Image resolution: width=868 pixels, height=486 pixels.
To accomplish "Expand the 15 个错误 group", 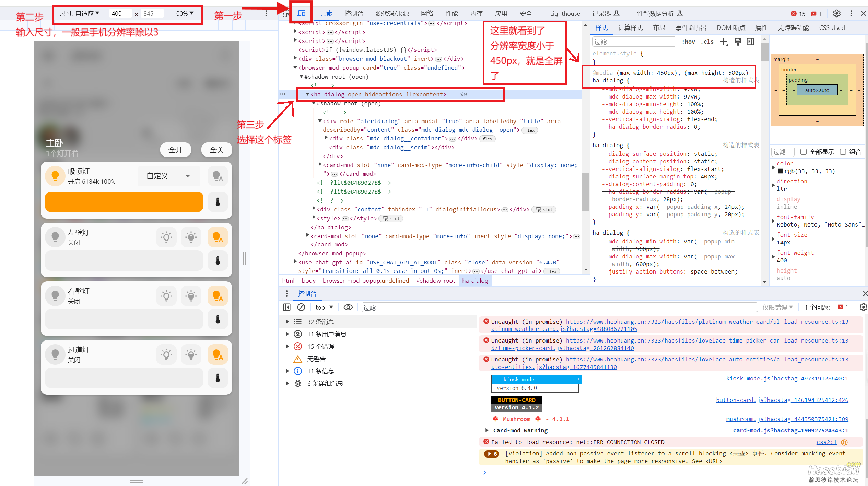I will click(288, 346).
